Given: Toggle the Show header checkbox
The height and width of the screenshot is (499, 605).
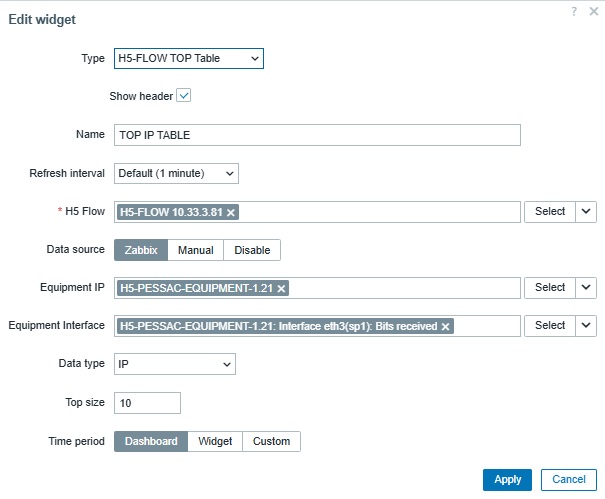Looking at the screenshot, I should (x=183, y=96).
